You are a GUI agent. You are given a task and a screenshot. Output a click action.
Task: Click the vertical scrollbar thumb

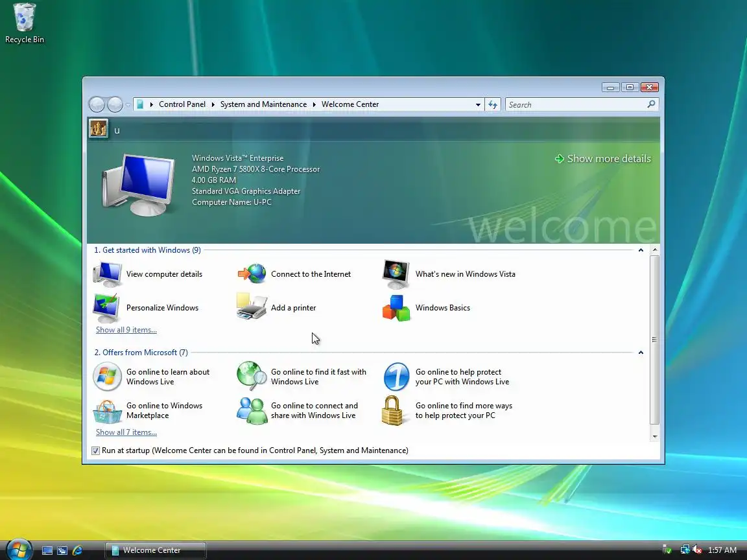(655, 340)
